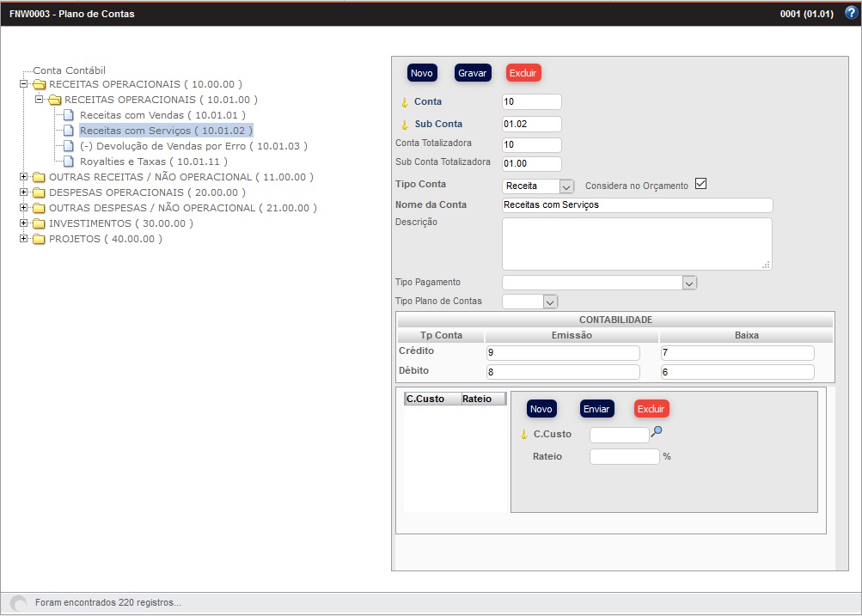Open the help question mark icon
Viewport: 862px width, 616px height.
pos(849,14)
